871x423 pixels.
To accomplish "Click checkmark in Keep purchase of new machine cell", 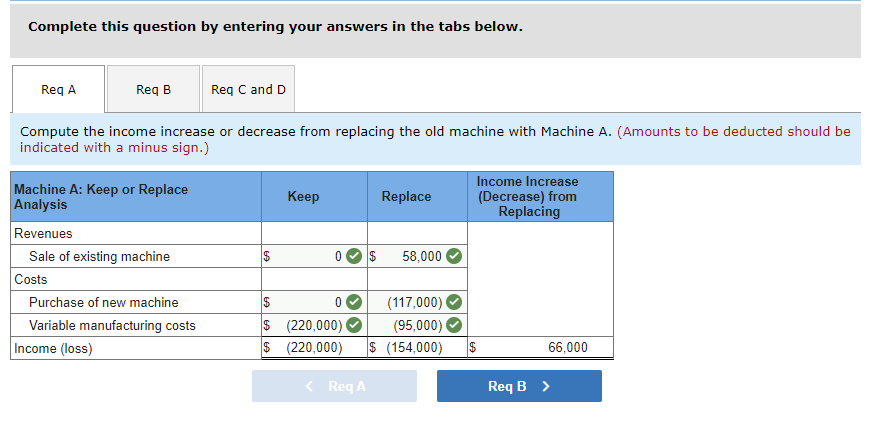I will pyautogui.click(x=353, y=302).
